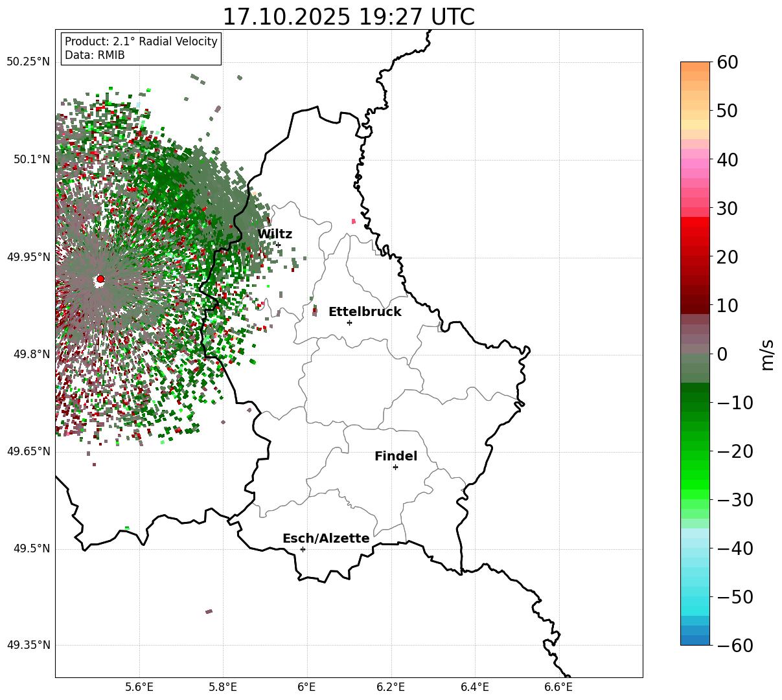
Task: Click the colorbar value 60
Action: coord(728,62)
